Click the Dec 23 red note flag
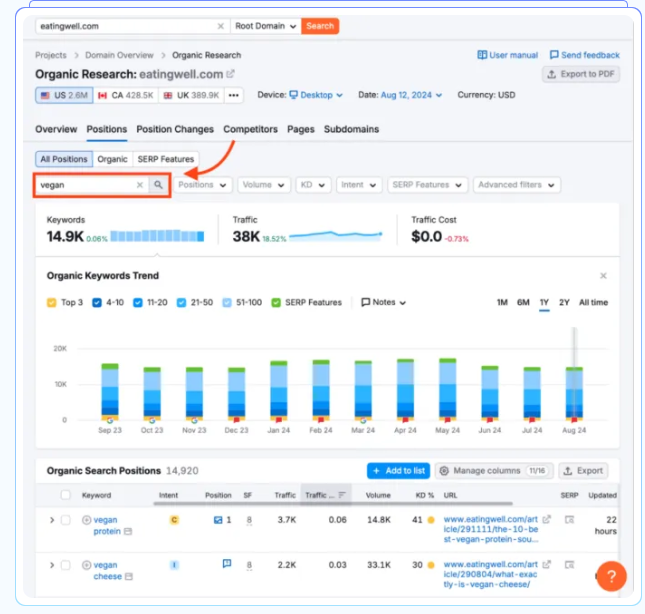The image size is (645, 614). tap(237, 420)
